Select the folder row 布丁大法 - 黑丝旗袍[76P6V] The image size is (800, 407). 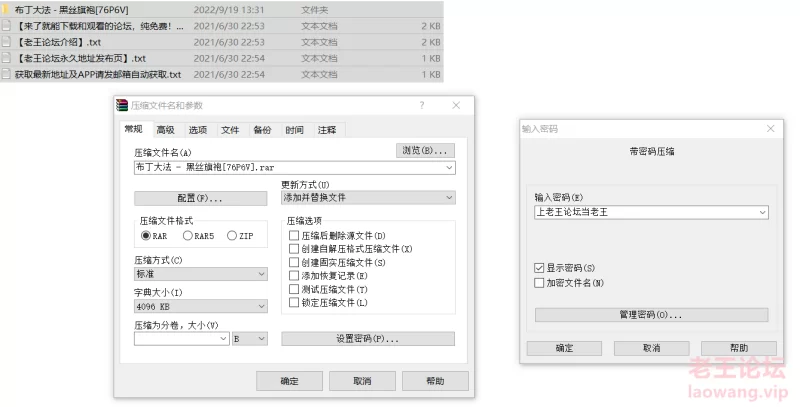222,10
